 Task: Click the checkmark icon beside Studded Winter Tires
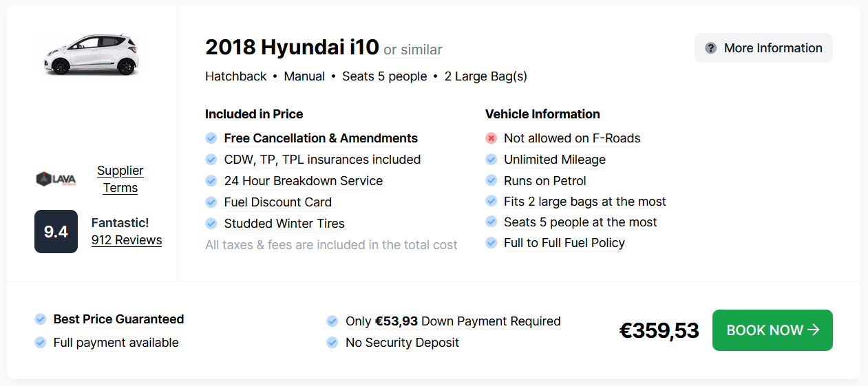(x=211, y=224)
